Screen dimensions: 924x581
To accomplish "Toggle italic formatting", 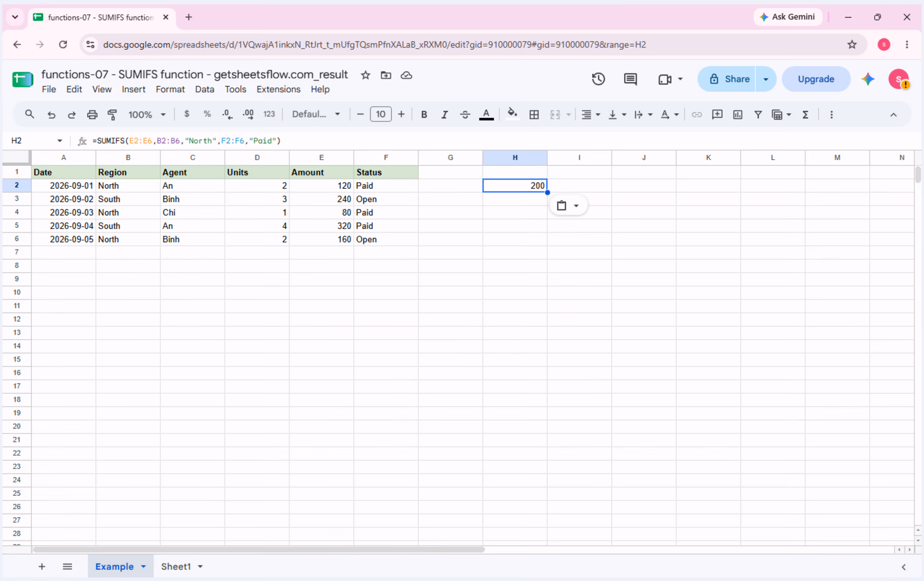I will [445, 114].
